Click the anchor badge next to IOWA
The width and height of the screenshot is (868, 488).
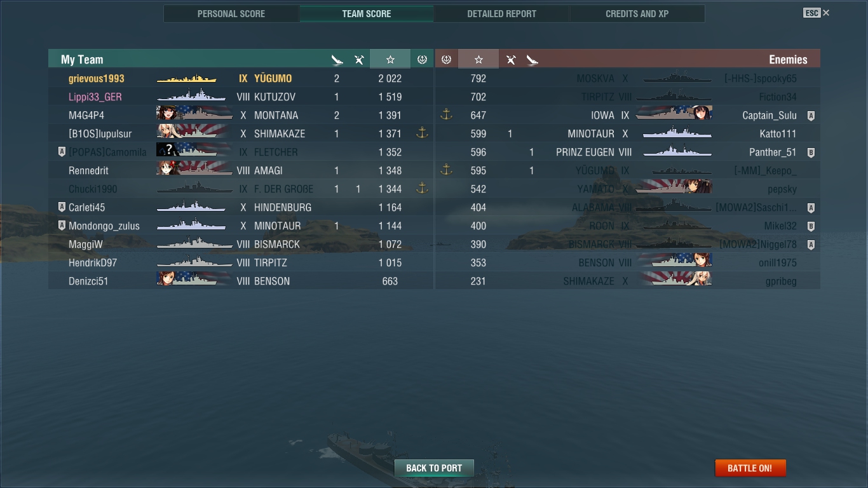pyautogui.click(x=446, y=114)
